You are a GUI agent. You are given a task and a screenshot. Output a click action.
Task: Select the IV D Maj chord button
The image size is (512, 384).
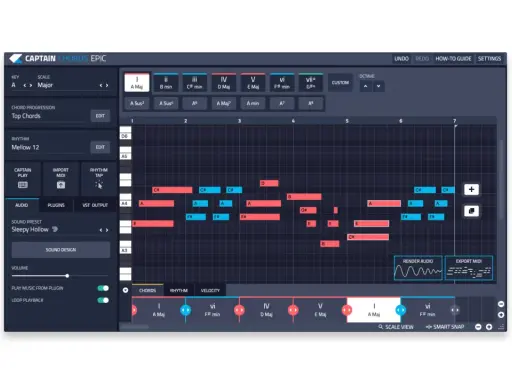tap(224, 83)
